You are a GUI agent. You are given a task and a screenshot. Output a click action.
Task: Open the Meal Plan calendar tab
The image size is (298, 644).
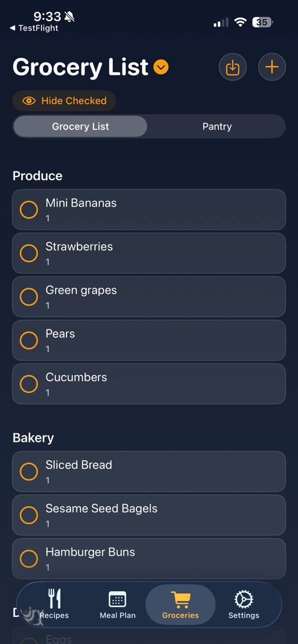pos(117,604)
